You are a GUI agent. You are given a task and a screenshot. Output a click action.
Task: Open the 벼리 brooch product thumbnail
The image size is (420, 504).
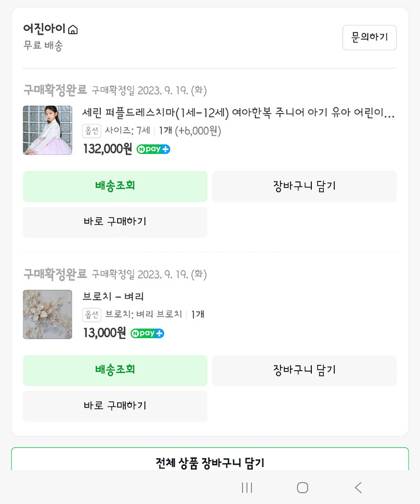pyautogui.click(x=48, y=314)
